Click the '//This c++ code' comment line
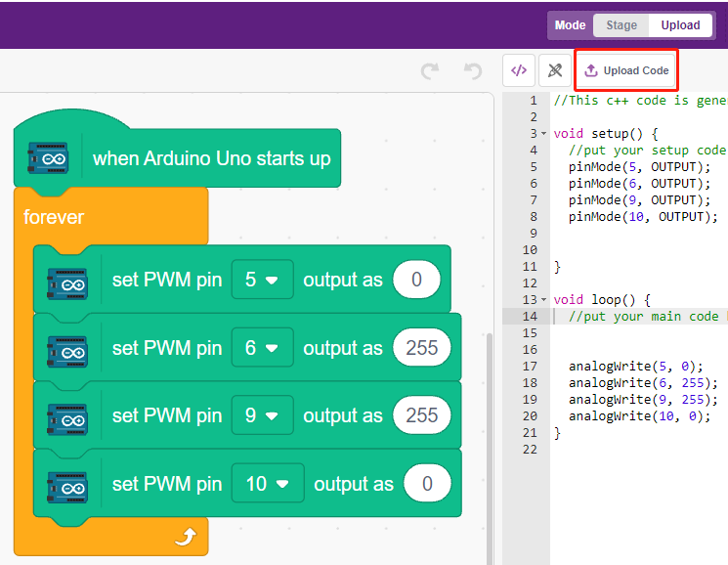 (x=640, y=101)
